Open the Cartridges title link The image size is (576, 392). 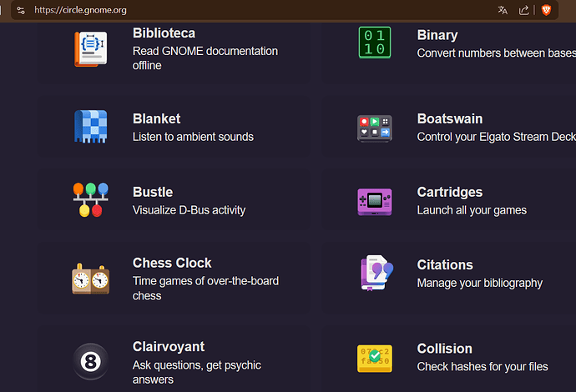[449, 192]
